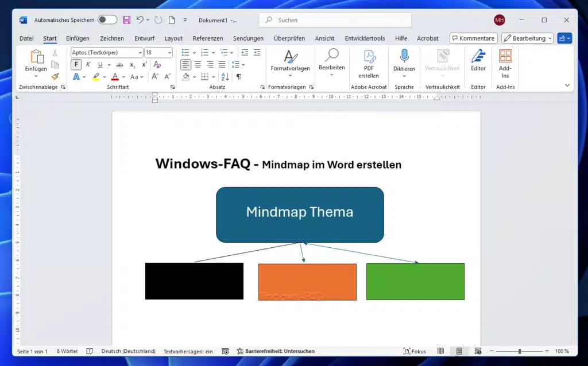Open the Kommentare panel
The width and height of the screenshot is (588, 366).
tap(473, 38)
